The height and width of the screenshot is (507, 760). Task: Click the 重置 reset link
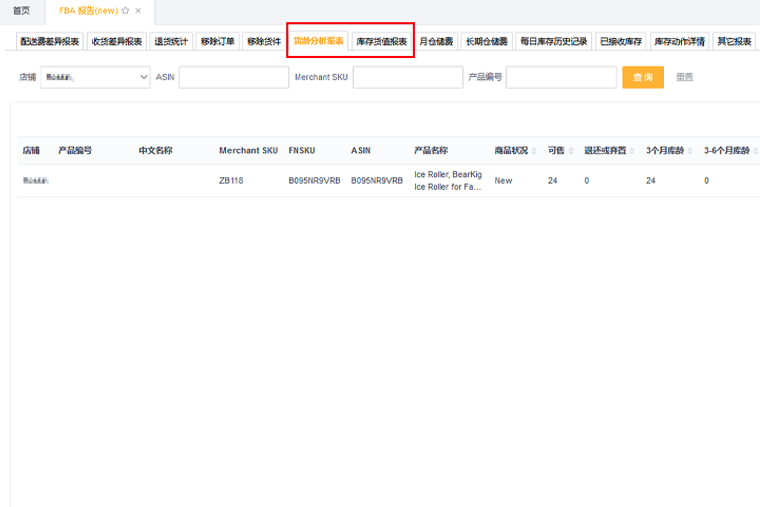684,77
